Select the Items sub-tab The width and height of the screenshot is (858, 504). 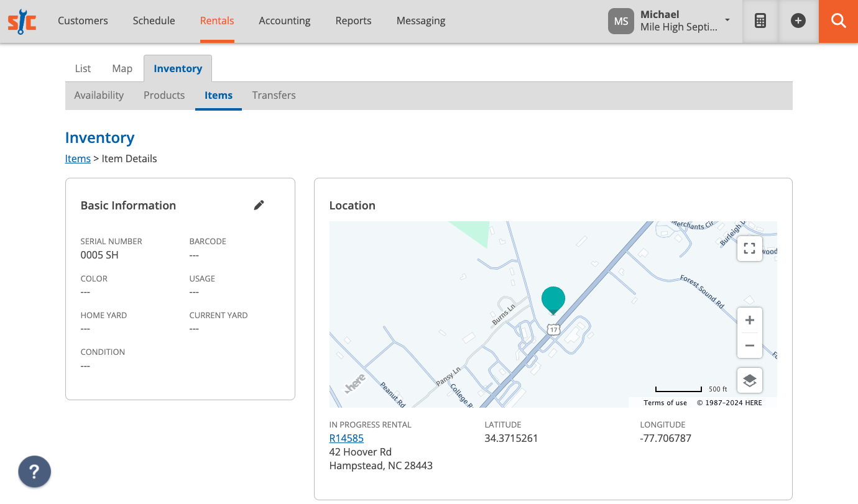tap(218, 95)
